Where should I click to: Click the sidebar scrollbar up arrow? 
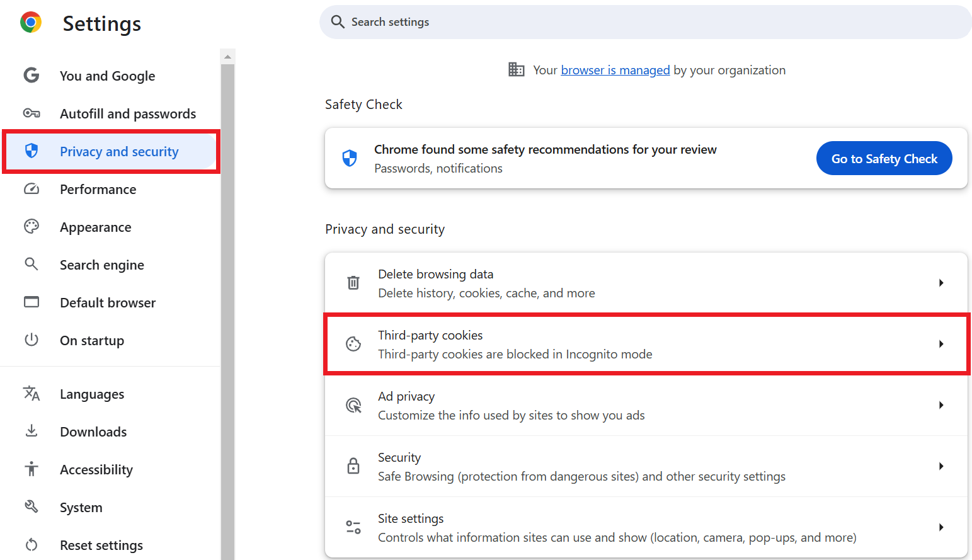point(227,57)
